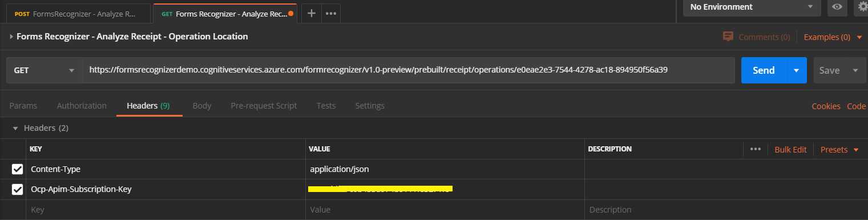The height and width of the screenshot is (220, 868).
Task: Click the Ocp-Apim-Subscription-Key key cell
Action: 165,189
